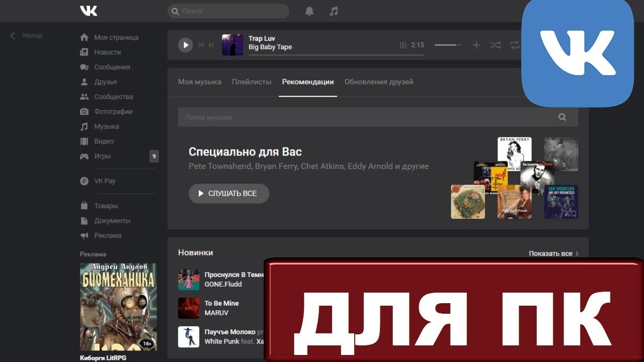Click the newspaper icon beside Новости
The width and height of the screenshot is (644, 362).
85,52
